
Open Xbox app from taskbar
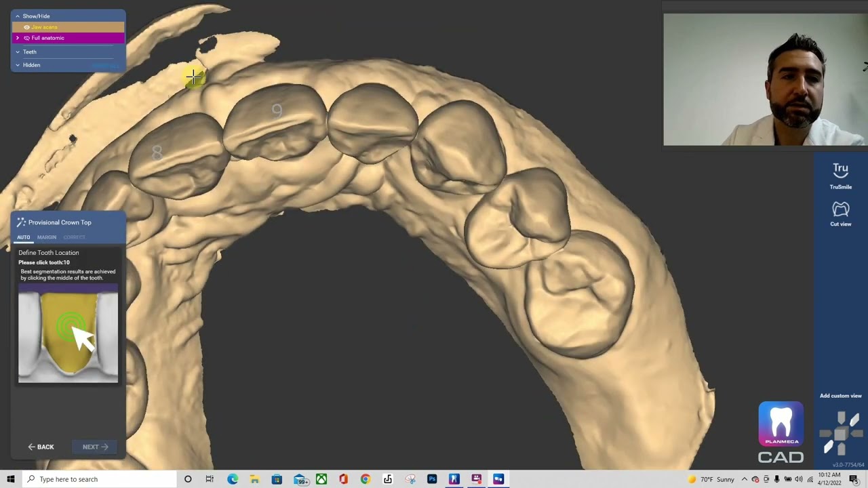321,479
